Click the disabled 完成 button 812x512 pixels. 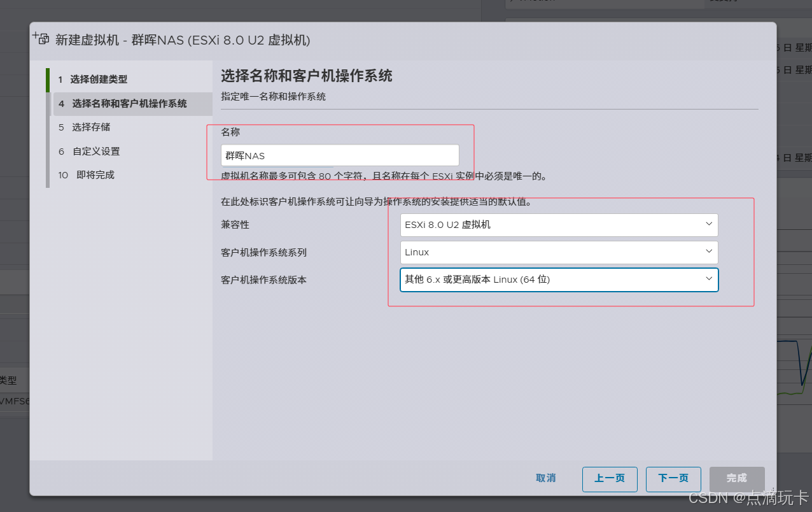pos(737,479)
